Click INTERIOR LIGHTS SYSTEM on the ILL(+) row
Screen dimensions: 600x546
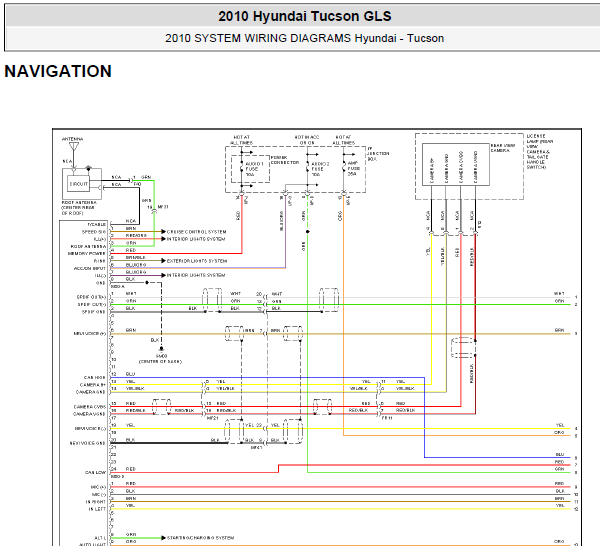pos(196,239)
